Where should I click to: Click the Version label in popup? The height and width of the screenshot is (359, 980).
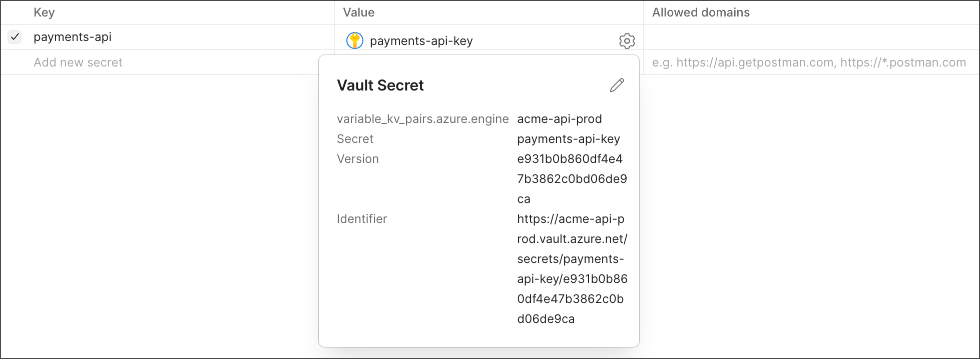358,159
